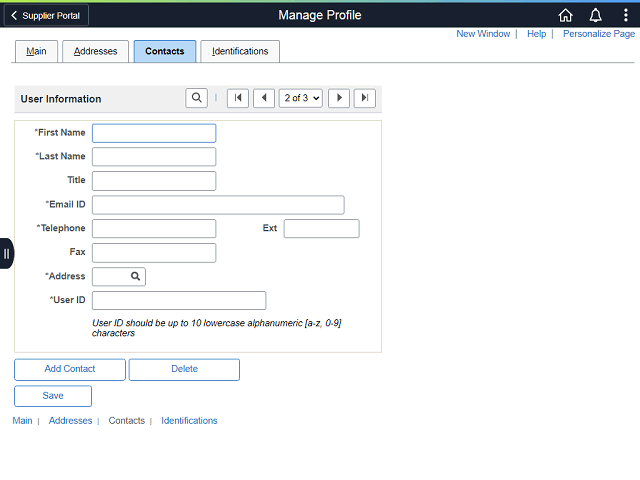Image resolution: width=640 pixels, height=480 pixels.
Task: Click the Title input field
Action: pos(154,181)
